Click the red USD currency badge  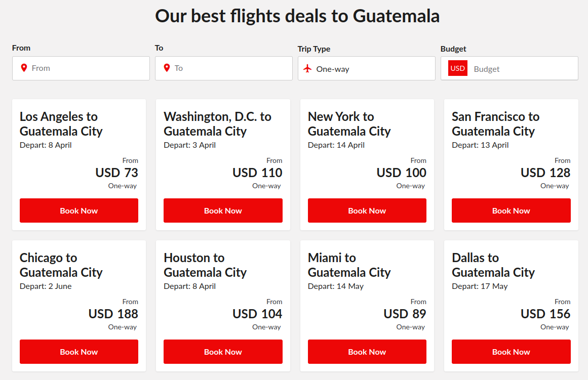tap(457, 68)
